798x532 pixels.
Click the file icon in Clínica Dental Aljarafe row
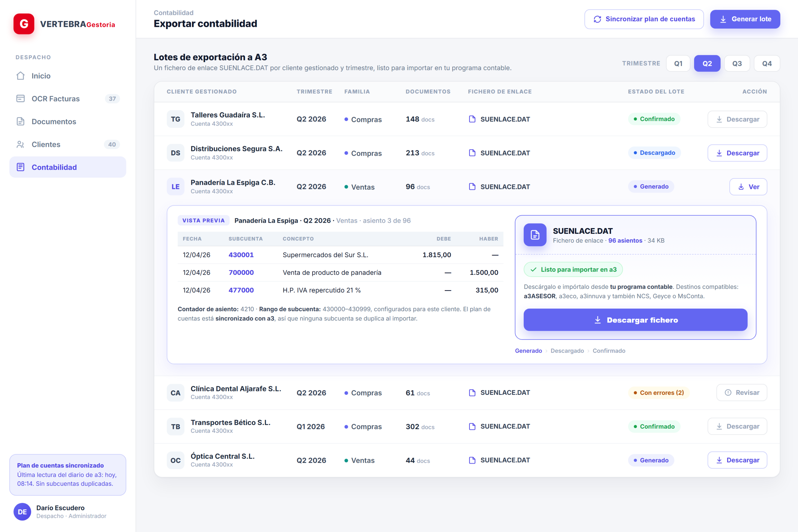pos(472,393)
